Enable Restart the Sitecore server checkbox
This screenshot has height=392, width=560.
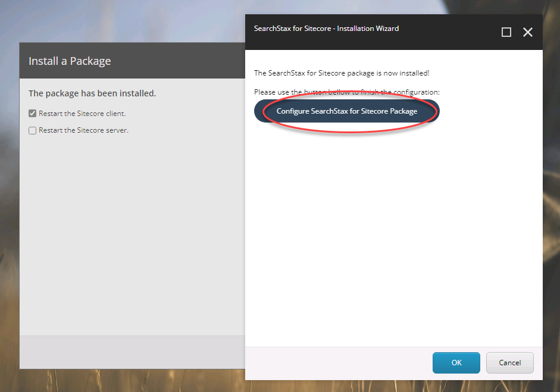point(33,130)
